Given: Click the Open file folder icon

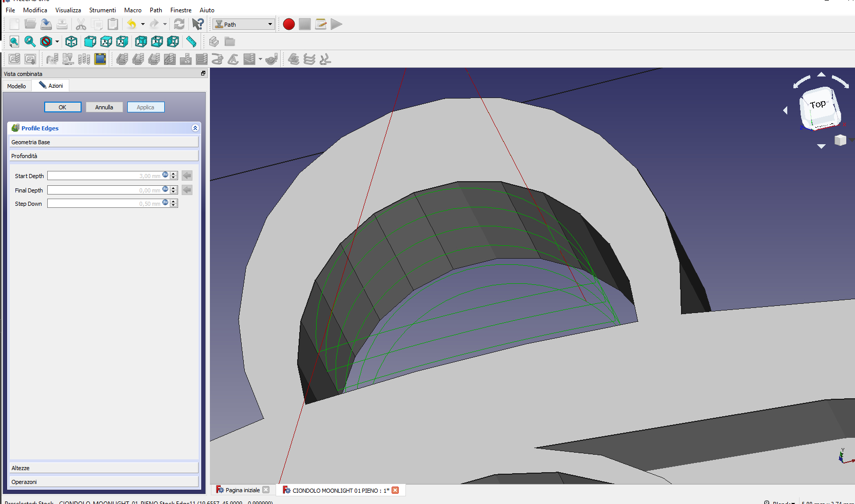Looking at the screenshot, I should (30, 24).
